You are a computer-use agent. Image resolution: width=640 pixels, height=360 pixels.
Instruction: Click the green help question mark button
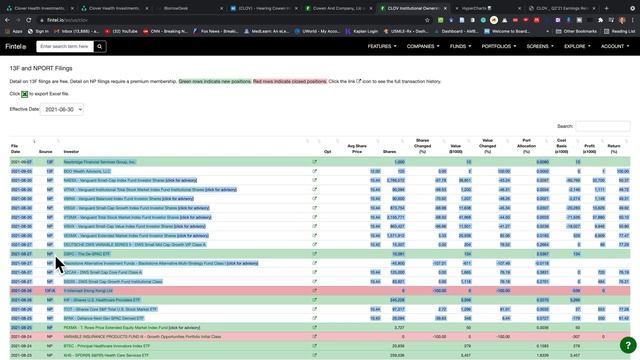click(628, 345)
